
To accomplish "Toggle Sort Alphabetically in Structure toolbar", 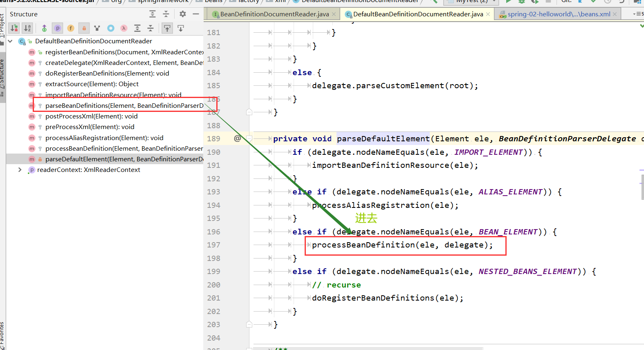I will (x=27, y=28).
